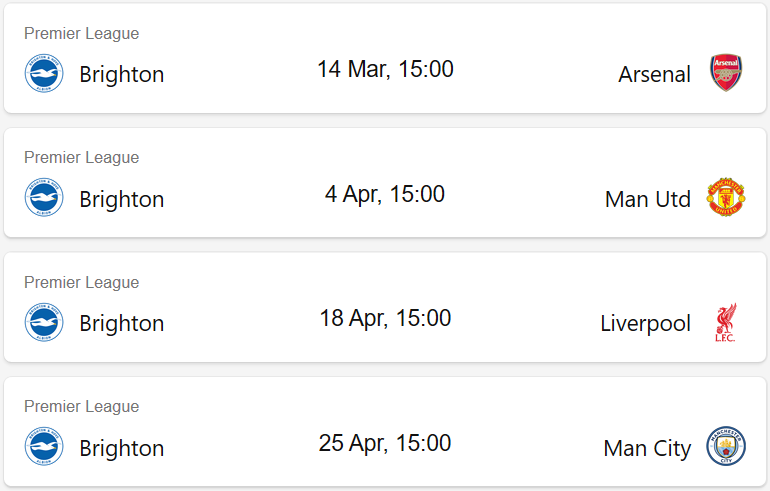
Task: Click Brighton name in the 25 Apr fixture
Action: coord(122,449)
